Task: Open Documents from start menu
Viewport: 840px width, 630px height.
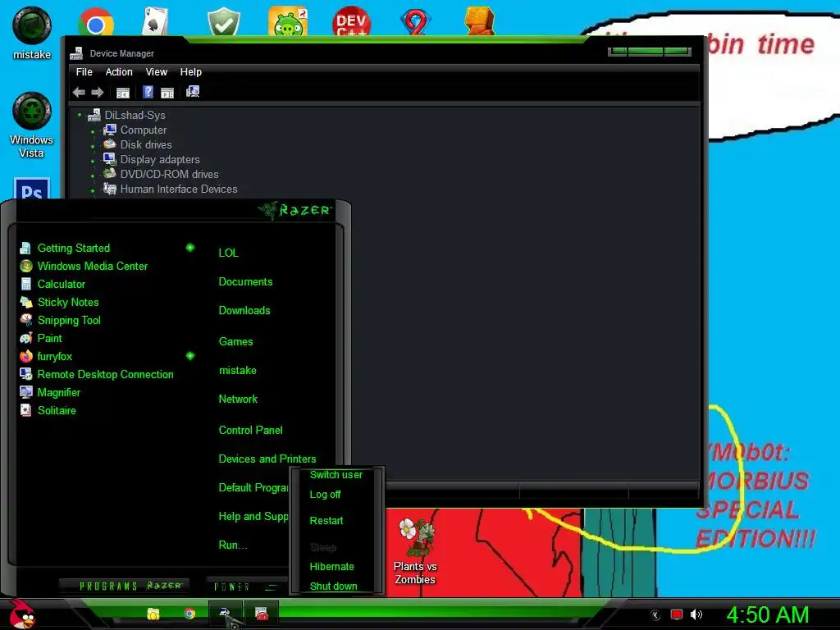Action: [x=245, y=282]
